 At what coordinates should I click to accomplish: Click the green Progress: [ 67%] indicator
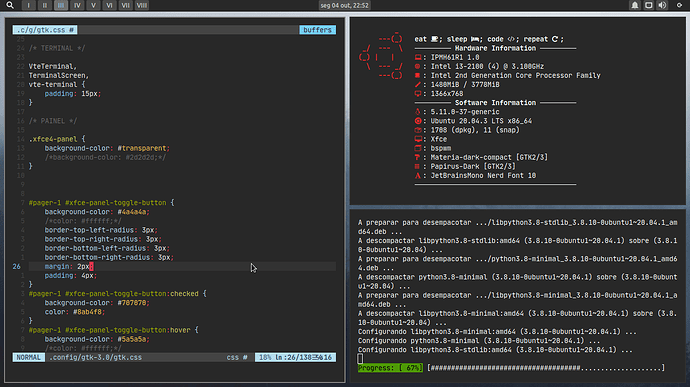click(390, 368)
